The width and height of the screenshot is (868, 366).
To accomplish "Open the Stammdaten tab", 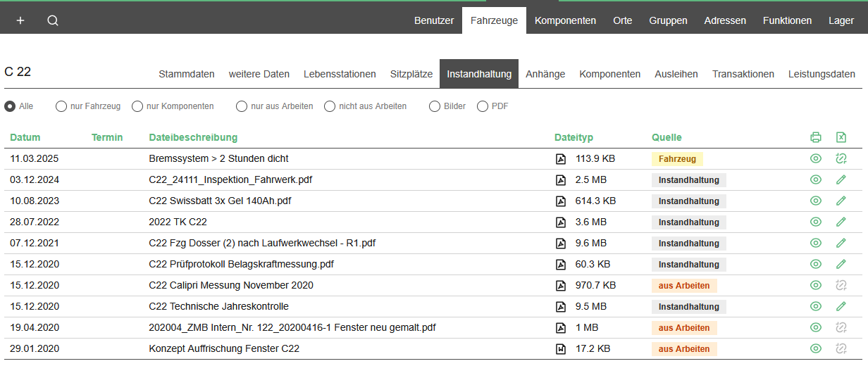I will point(186,74).
